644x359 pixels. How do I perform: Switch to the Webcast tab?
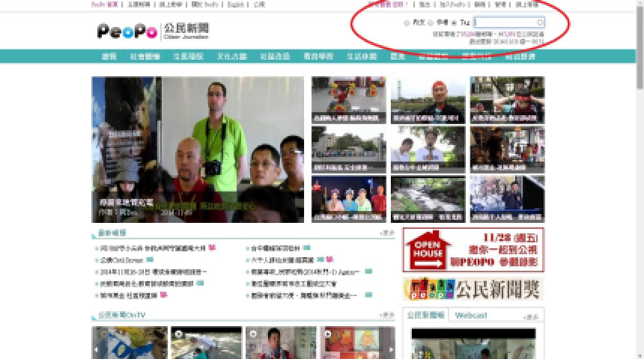point(471,315)
